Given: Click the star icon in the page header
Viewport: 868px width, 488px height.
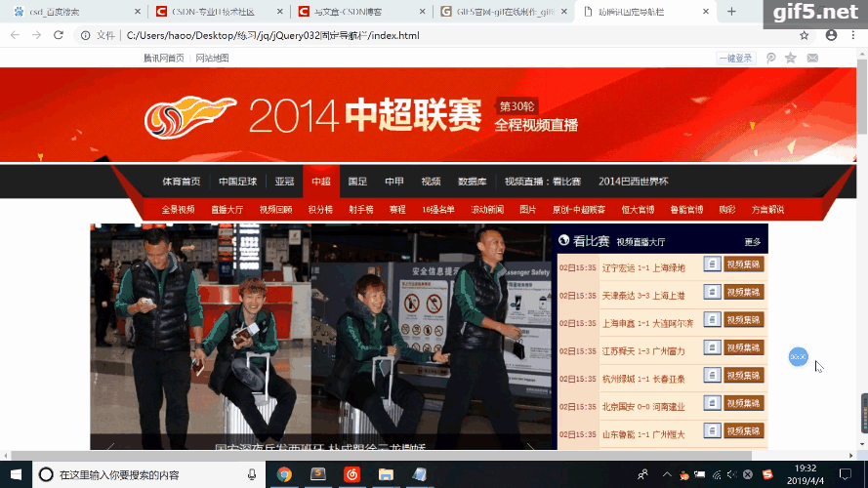Looking at the screenshot, I should pyautogui.click(x=791, y=58).
